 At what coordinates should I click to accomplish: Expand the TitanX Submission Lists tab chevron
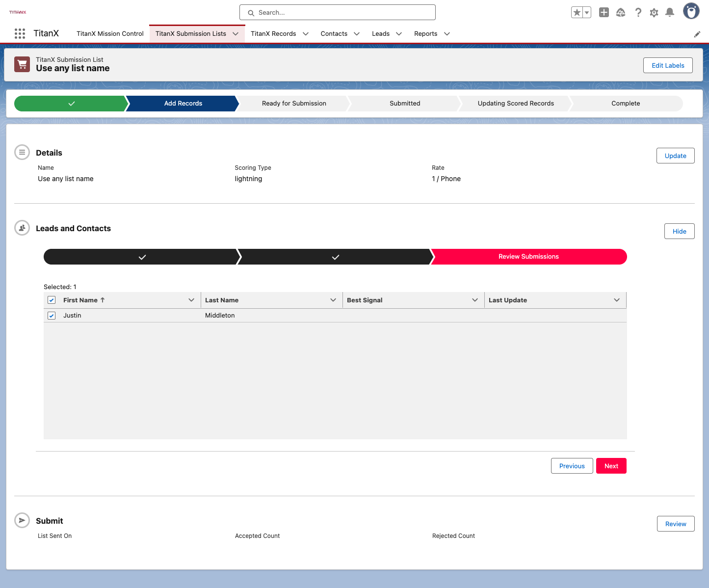[236, 34]
